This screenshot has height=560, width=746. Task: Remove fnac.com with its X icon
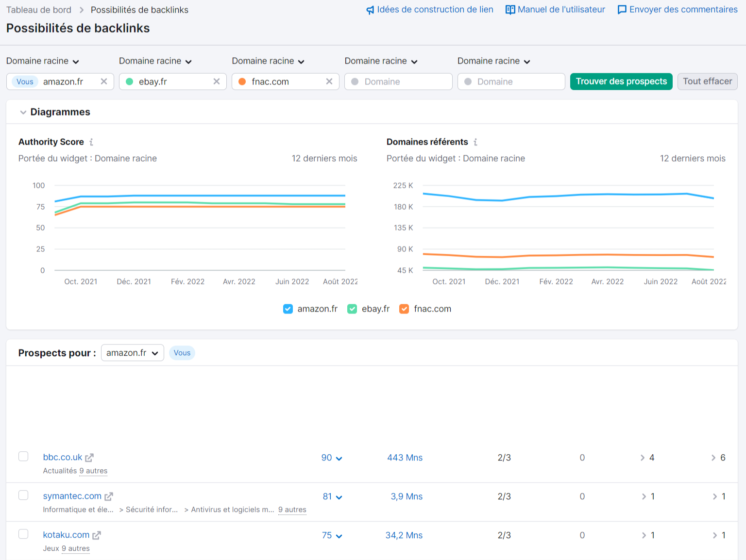click(329, 82)
